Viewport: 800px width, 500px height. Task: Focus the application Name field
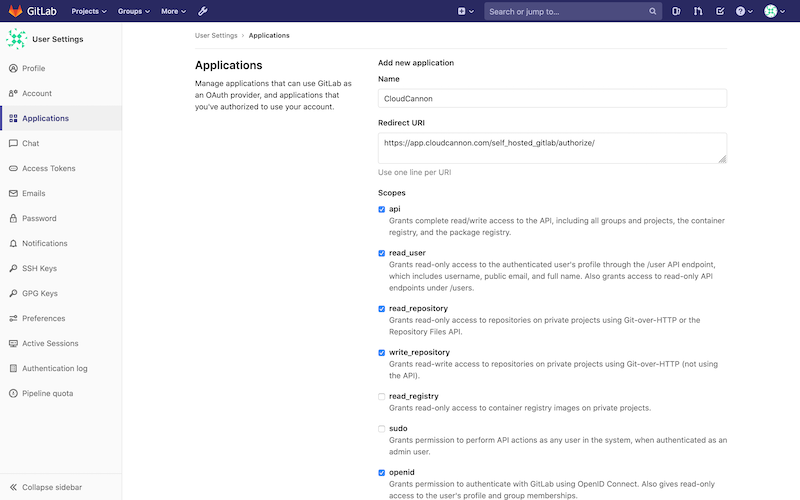(x=552, y=98)
